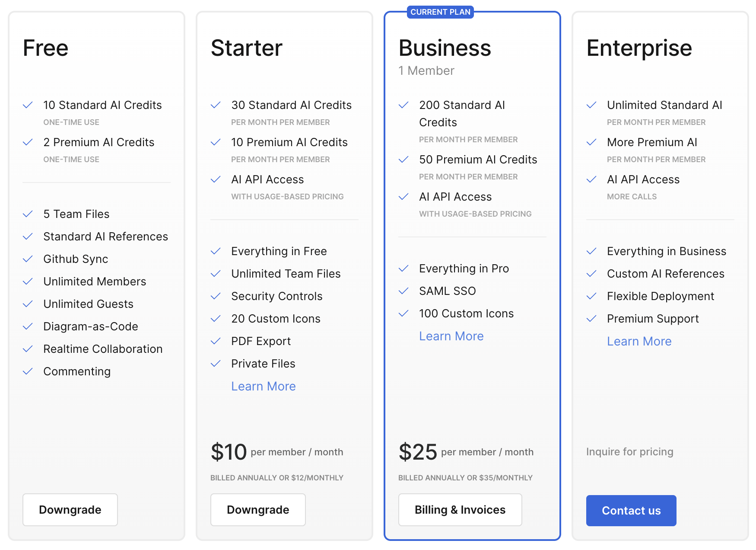Click checkmark beside Diagram-as-Code
756x550 pixels.
pos(28,326)
